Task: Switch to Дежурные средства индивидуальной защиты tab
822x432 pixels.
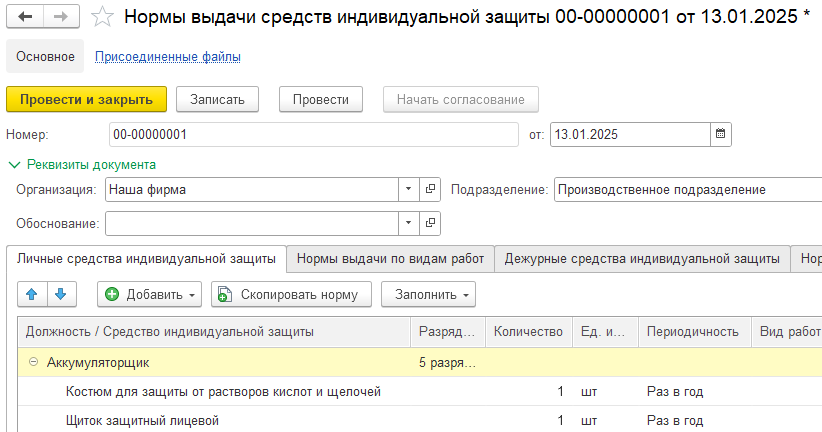Action: (641, 259)
